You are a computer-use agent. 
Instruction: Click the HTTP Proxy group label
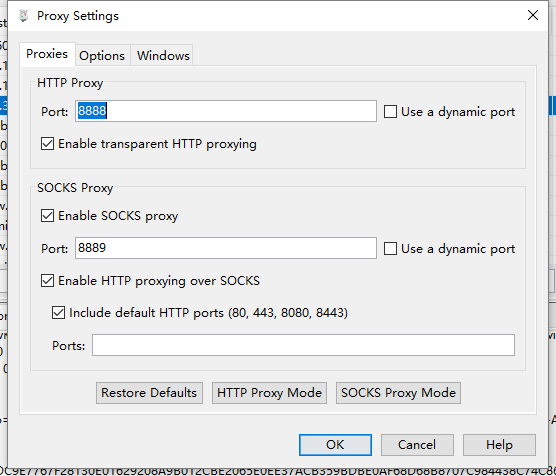(70, 83)
